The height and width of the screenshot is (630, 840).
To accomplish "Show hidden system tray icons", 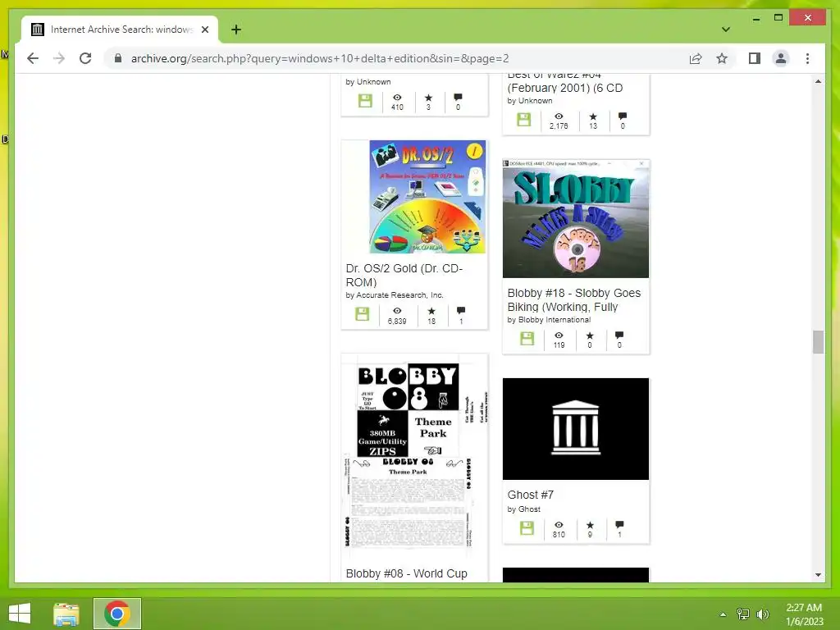I will point(723,614).
